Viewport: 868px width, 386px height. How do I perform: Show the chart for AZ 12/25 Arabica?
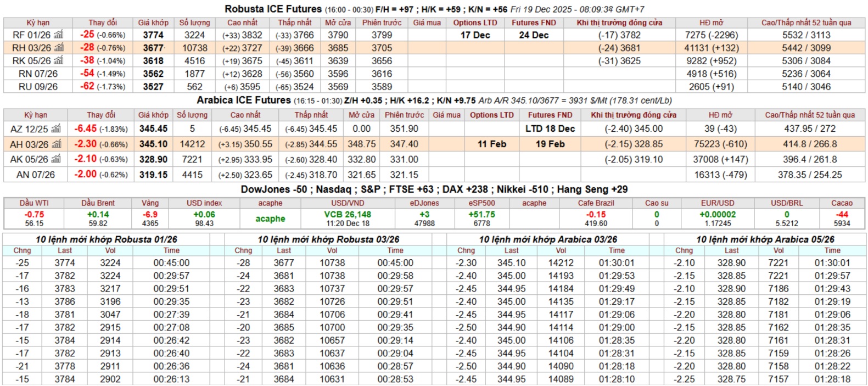(x=56, y=129)
